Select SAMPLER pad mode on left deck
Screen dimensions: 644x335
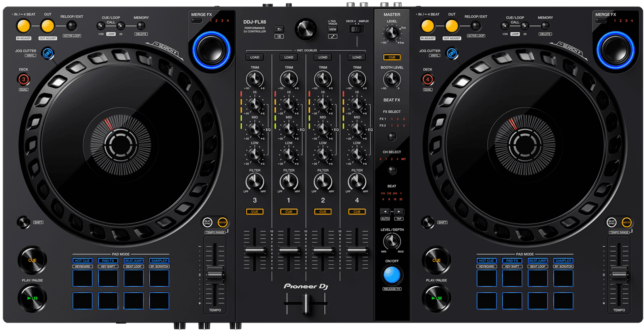(159, 261)
